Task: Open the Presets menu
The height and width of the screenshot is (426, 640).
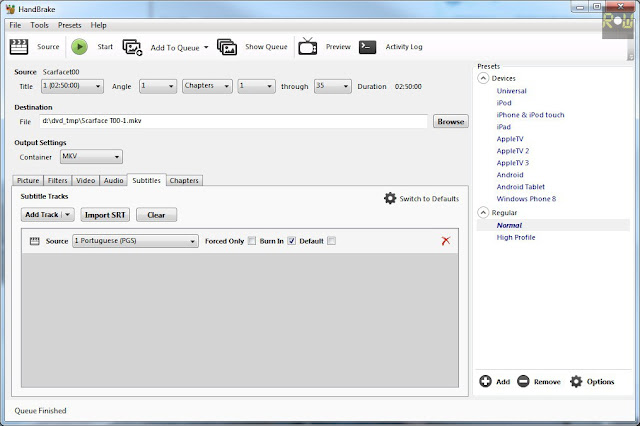Action: tap(69, 25)
